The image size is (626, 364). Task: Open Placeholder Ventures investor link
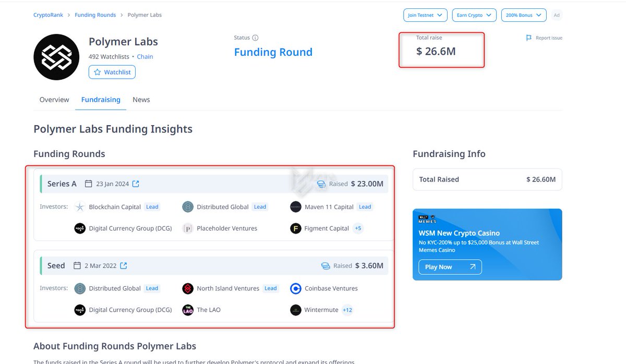coord(227,228)
